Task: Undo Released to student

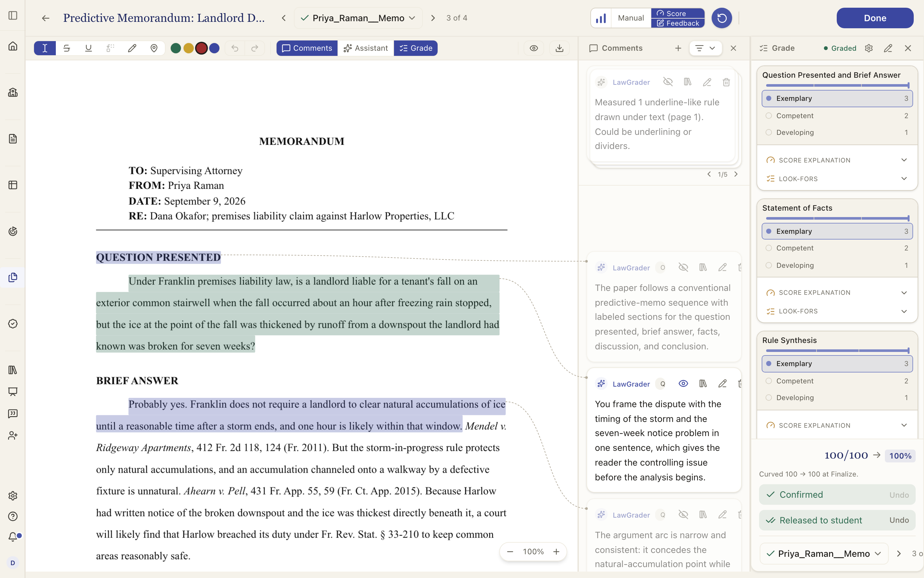Action: click(899, 520)
